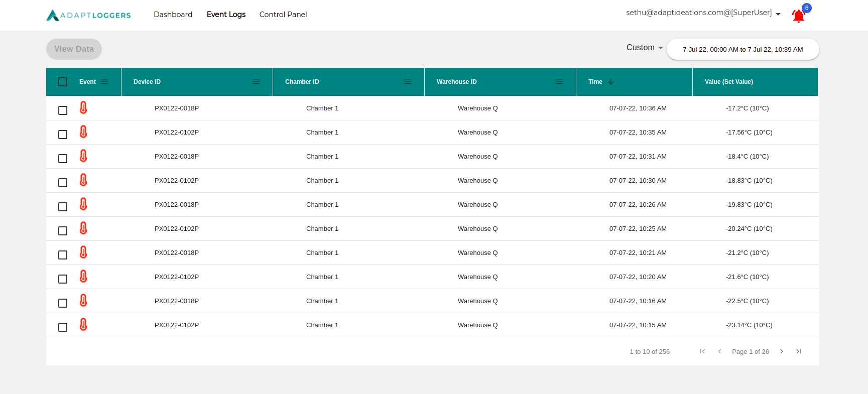
Task: Open the Dashboard tab
Action: tap(173, 15)
